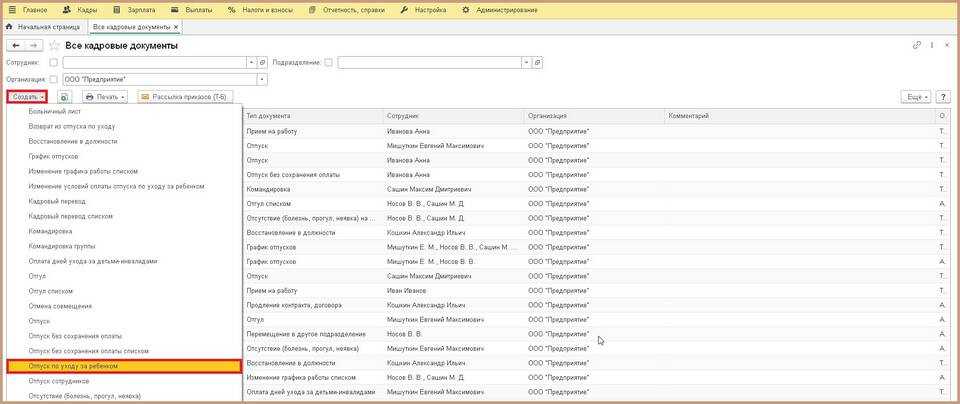Select Возврат из отпуска по уходу
960x404 pixels.
pos(124,126)
